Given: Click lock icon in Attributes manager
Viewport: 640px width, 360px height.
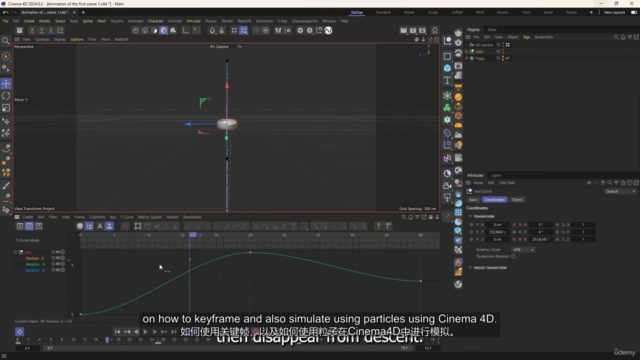Looking at the screenshot, I should coord(623,183).
